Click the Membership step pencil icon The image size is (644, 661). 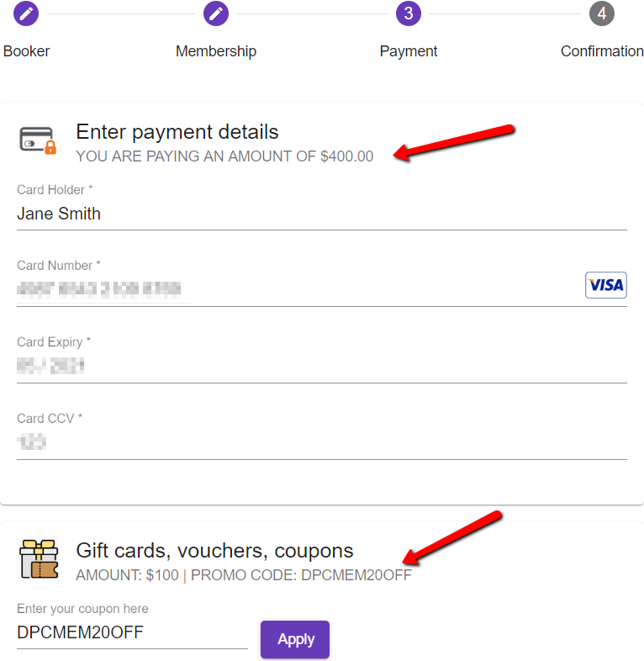[x=216, y=13]
